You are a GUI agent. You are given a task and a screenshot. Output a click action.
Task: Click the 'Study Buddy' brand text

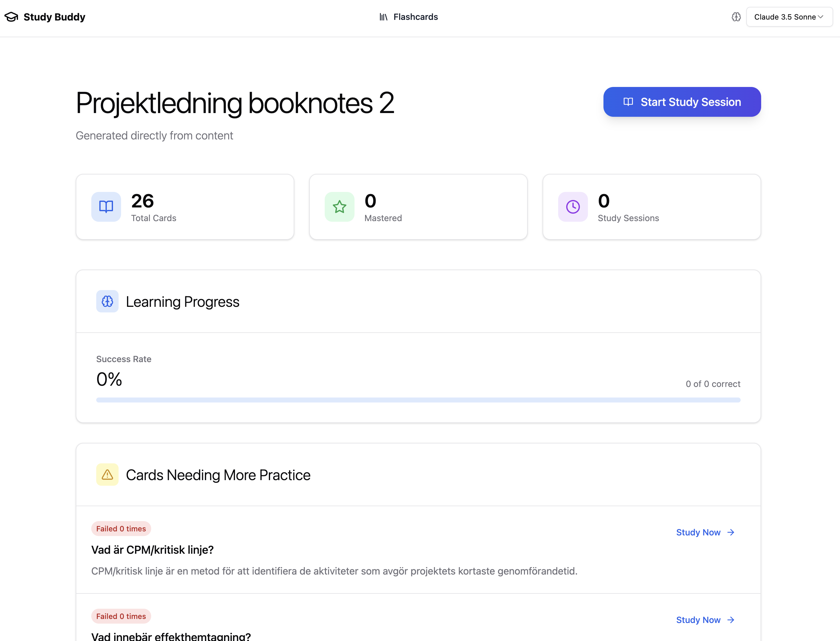click(x=55, y=17)
